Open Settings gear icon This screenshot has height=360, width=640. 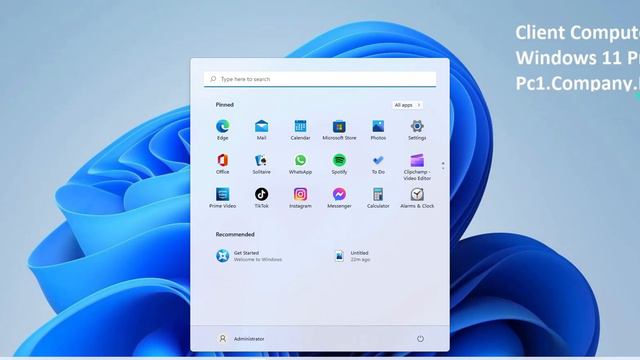[417, 130]
